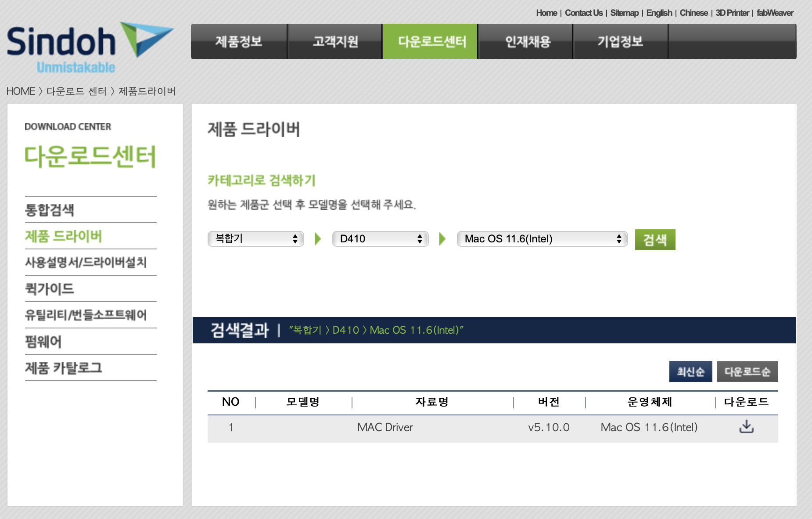This screenshot has height=519, width=812.
Task: Click the green 검색 search button
Action: pyautogui.click(x=655, y=240)
